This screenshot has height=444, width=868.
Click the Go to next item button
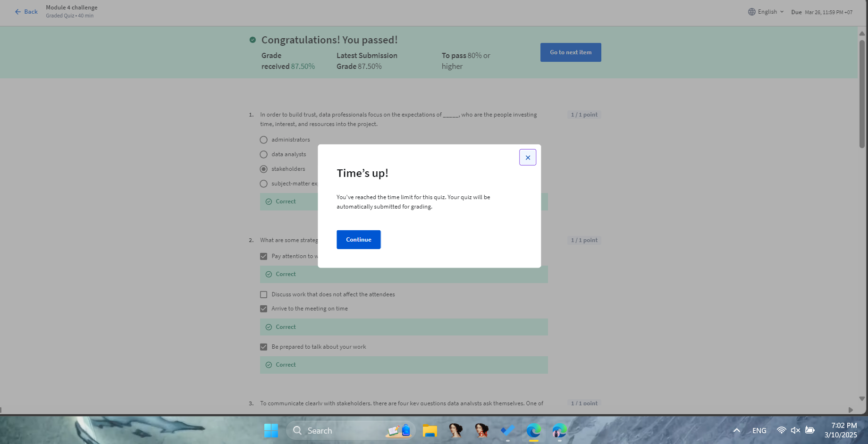(570, 52)
